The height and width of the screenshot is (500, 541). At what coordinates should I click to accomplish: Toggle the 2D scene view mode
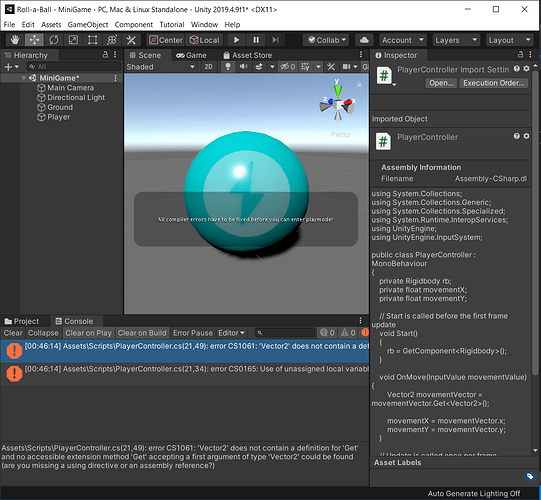pyautogui.click(x=208, y=67)
